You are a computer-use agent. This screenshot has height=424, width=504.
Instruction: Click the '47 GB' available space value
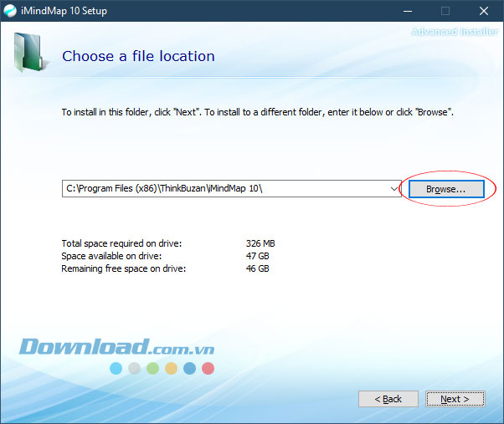point(258,256)
